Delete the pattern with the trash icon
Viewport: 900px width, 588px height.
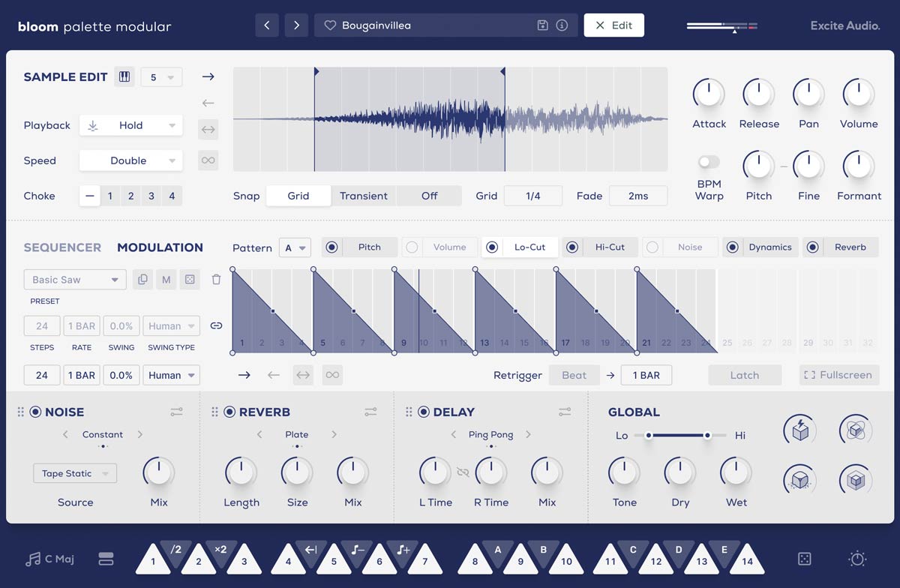tap(216, 278)
